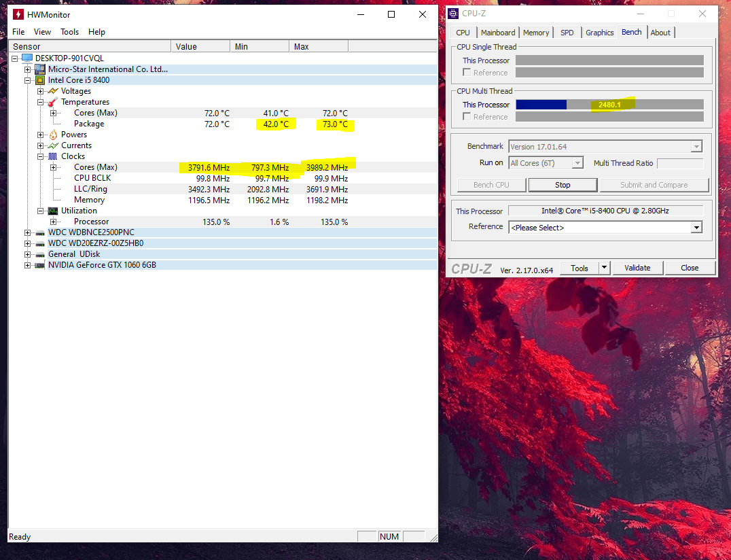
Task: Click the Value column header
Action: tap(200, 46)
